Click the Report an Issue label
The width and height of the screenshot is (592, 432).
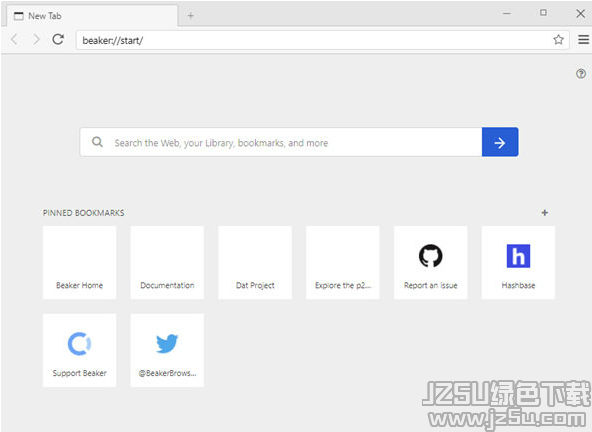(430, 285)
